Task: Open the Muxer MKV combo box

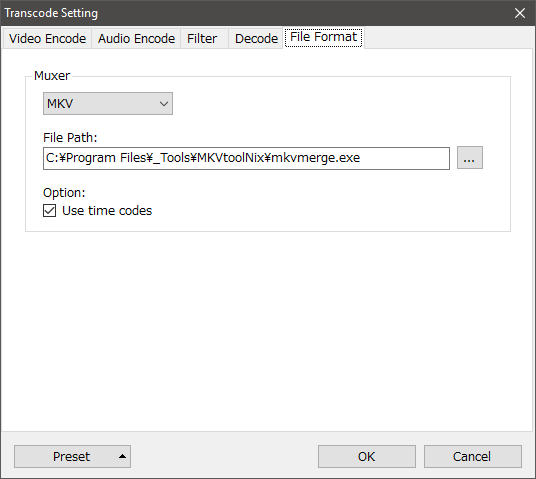Action: click(x=108, y=103)
